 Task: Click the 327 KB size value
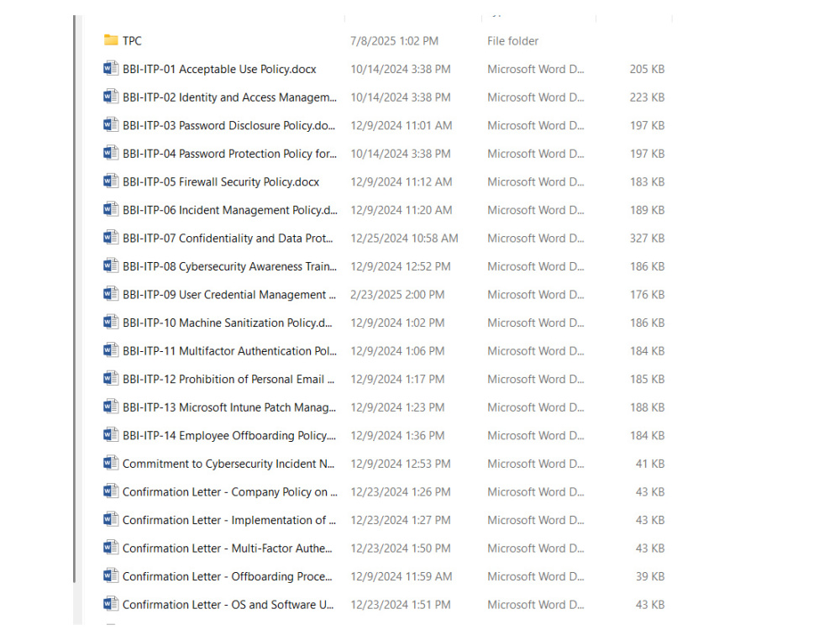pyautogui.click(x=647, y=239)
